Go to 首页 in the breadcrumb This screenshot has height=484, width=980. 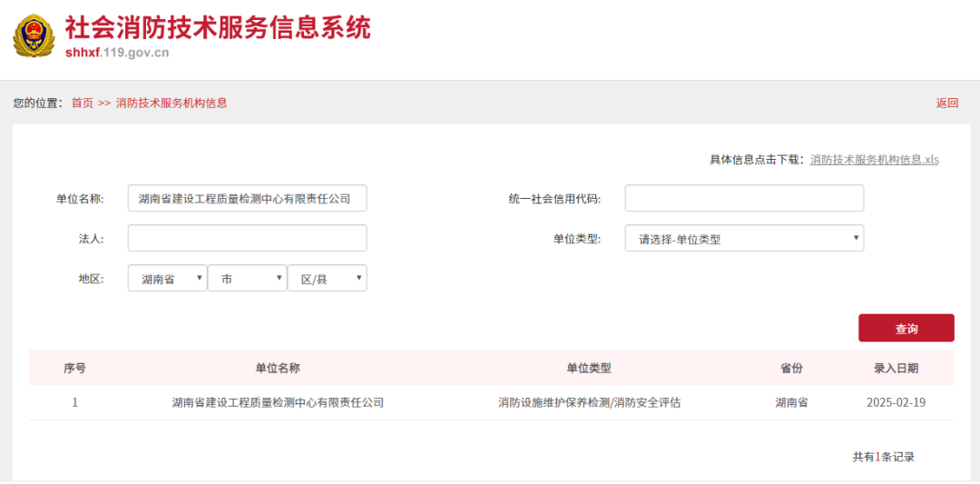tap(82, 104)
